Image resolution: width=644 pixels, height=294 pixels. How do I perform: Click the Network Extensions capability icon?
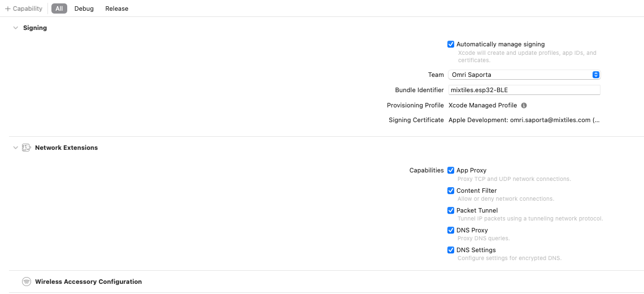[26, 148]
